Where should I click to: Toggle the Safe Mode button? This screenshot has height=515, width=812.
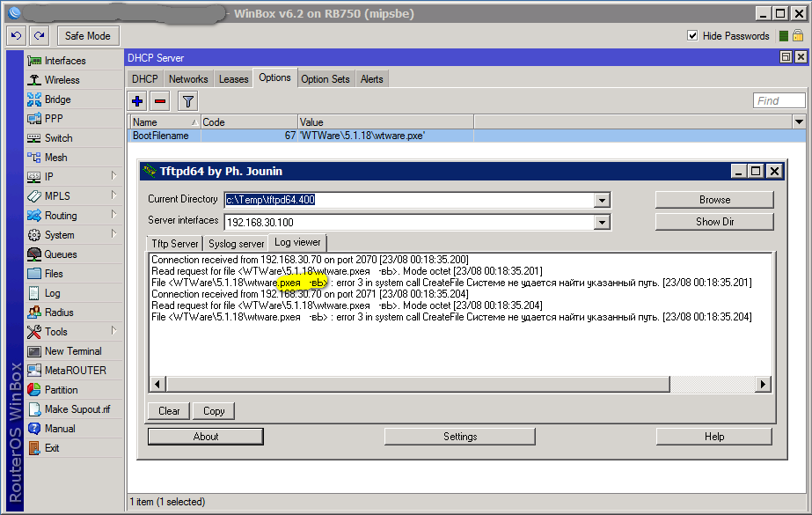point(88,35)
